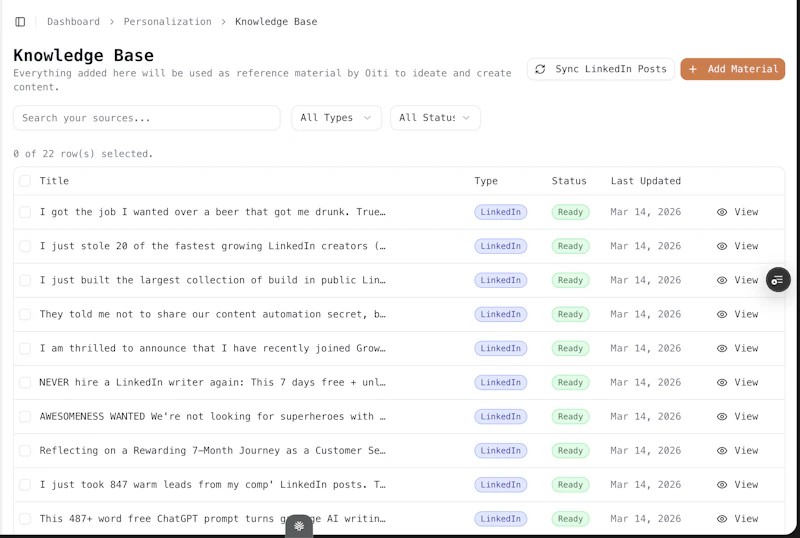Screen dimensions: 800x538
Task: Click eye icon for 'This 487+ word' row
Action: coord(722,519)
